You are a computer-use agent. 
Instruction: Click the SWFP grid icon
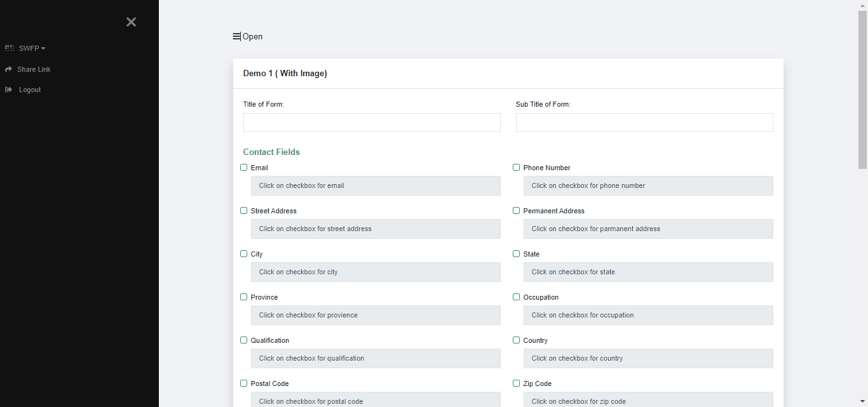tap(10, 48)
